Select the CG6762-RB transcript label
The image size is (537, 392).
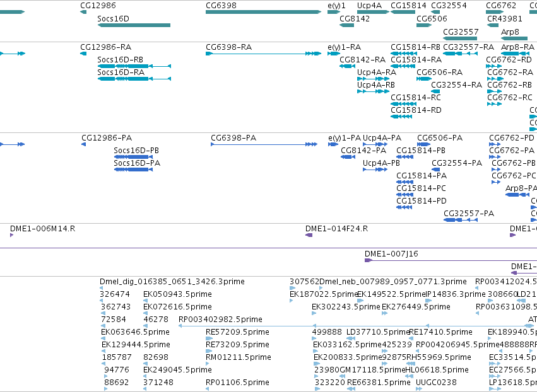[509, 85]
